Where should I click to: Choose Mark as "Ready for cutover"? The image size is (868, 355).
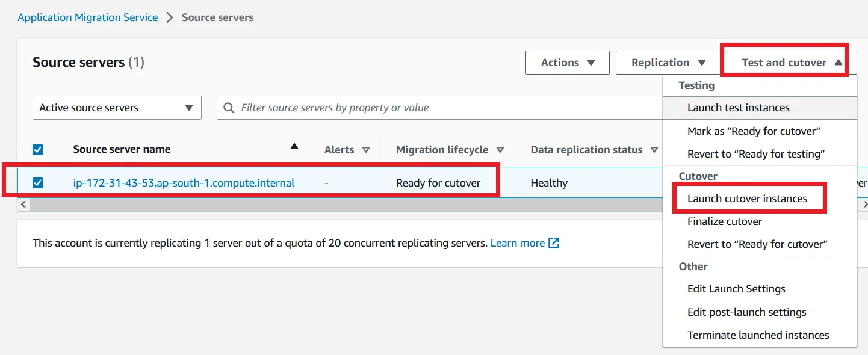pos(760,131)
